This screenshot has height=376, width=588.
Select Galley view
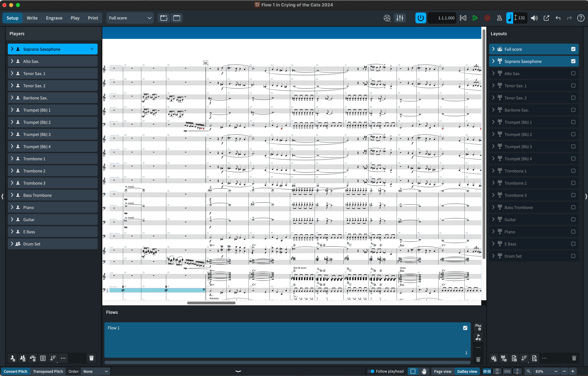(x=467, y=371)
